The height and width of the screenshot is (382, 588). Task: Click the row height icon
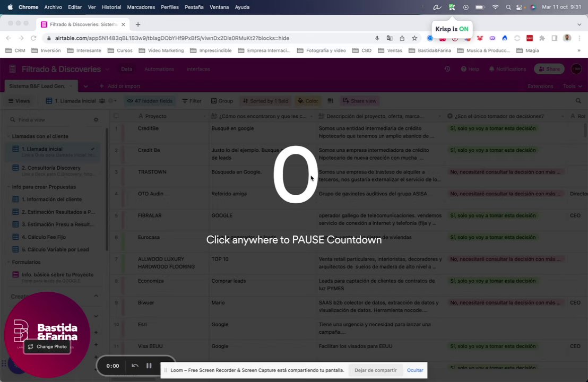pos(331,101)
